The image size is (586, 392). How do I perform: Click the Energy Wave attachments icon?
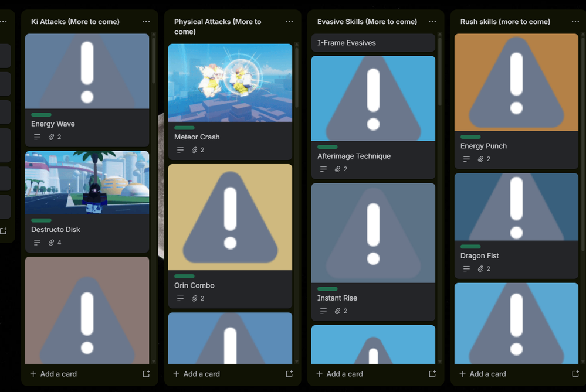click(51, 137)
